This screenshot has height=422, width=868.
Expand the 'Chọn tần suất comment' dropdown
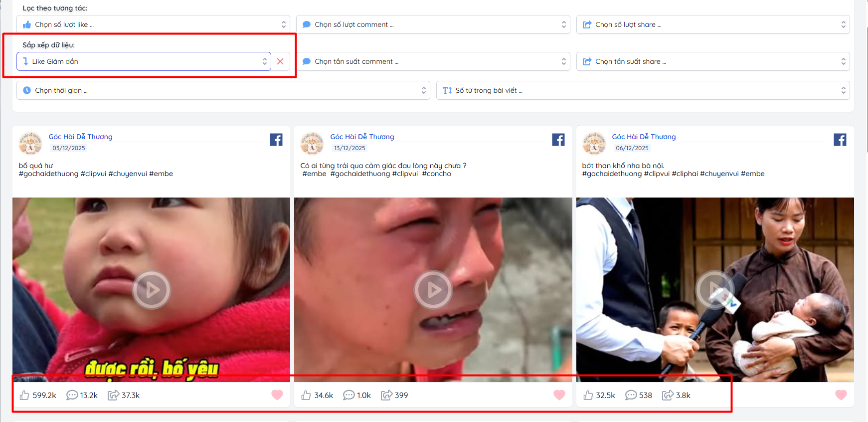[433, 61]
